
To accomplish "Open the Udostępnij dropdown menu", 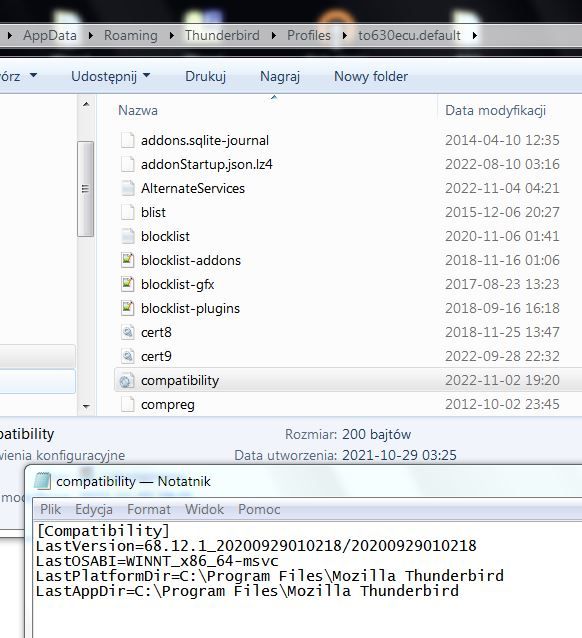I will [x=111, y=76].
